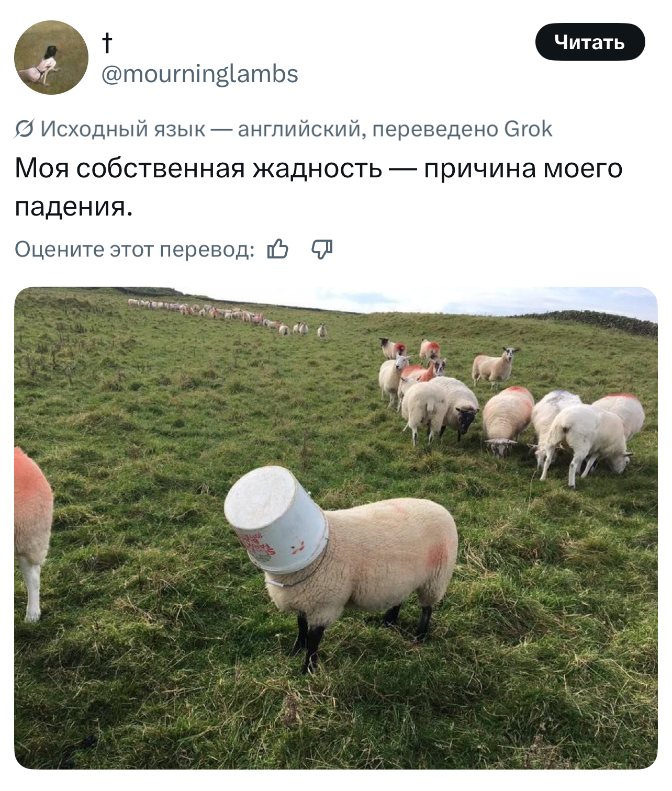
Task: Click the "Оцените этот перевод:" label
Action: 135,250
